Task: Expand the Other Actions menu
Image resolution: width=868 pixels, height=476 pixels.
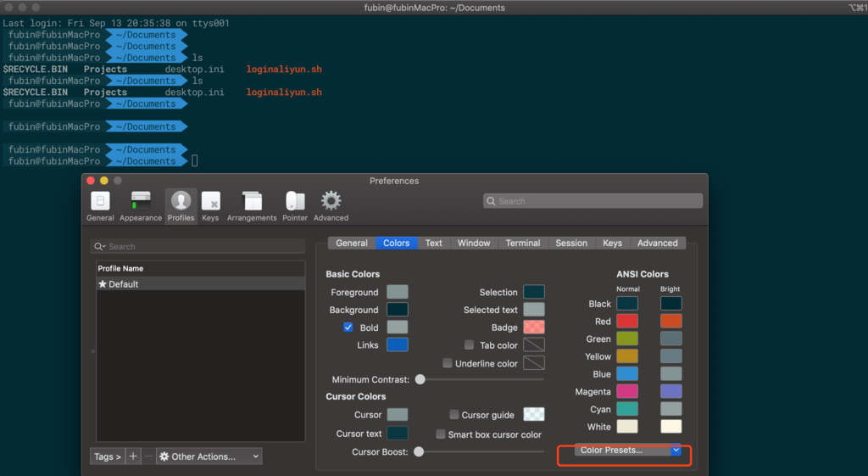Action: [x=209, y=456]
